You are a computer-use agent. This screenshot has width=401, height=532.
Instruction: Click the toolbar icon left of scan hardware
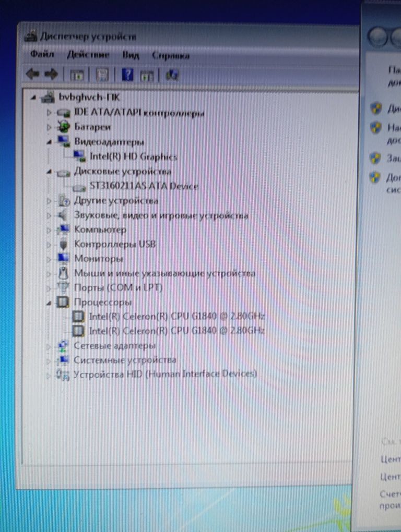[x=147, y=75]
